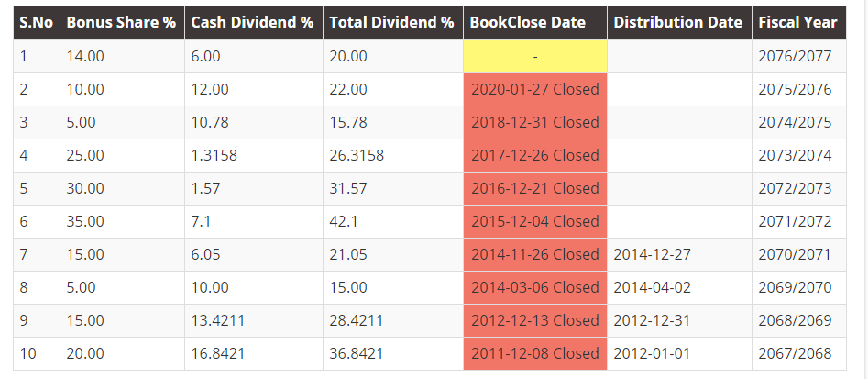Click the 2020-01-27 Closed red cell
Screen dimensions: 868x379
click(x=535, y=89)
